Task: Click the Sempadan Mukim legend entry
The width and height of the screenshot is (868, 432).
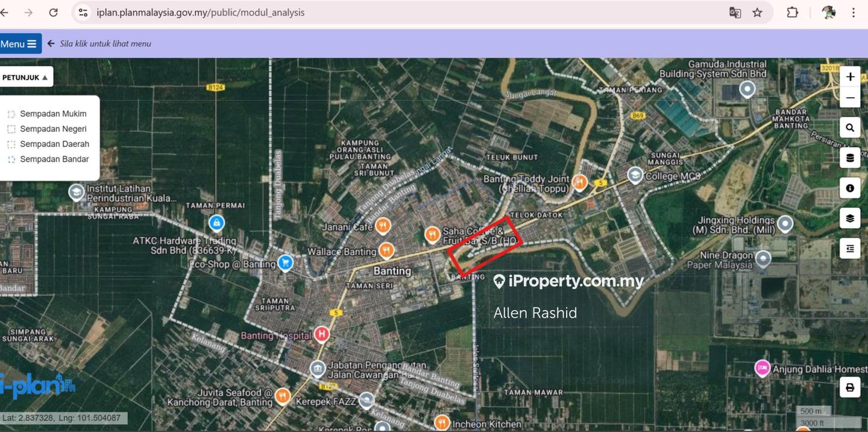Action: pos(52,114)
